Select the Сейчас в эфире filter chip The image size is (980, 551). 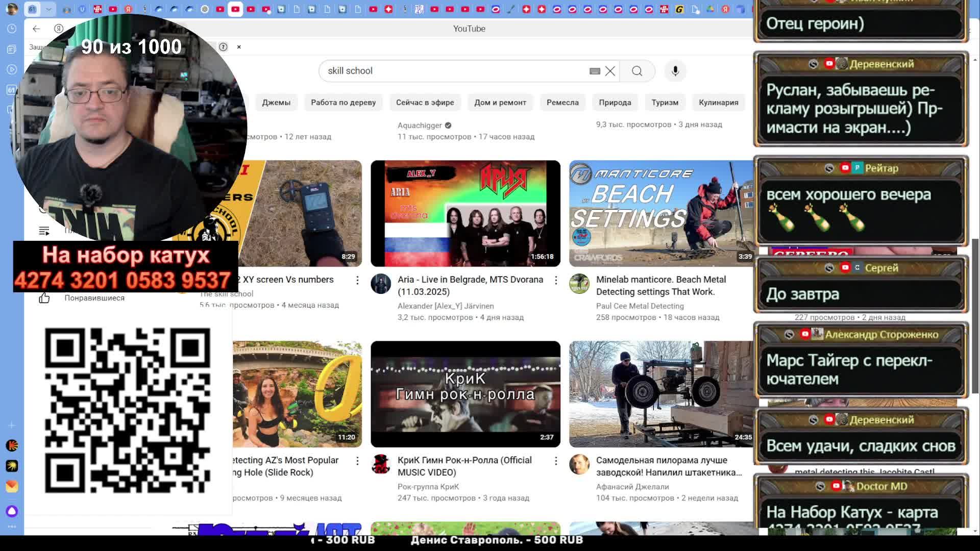point(425,102)
